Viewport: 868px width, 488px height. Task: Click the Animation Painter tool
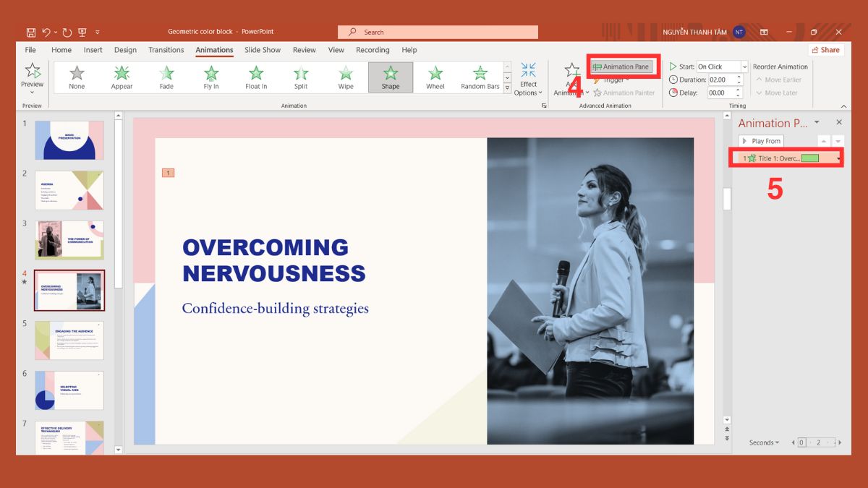click(624, 93)
